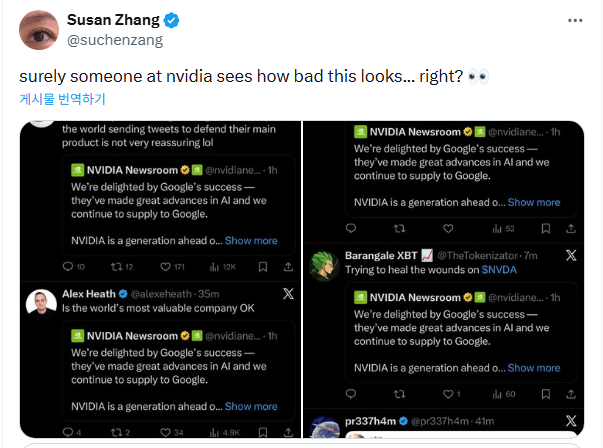Image resolution: width=603 pixels, height=448 pixels.
Task: Expand 'Show more' in top-left quoted tweet
Action: (x=251, y=240)
